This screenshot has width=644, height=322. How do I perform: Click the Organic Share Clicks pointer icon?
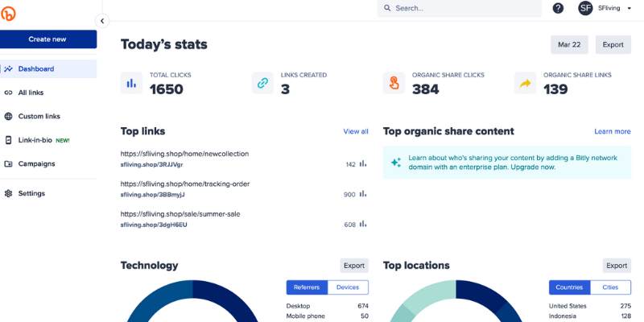(x=394, y=84)
